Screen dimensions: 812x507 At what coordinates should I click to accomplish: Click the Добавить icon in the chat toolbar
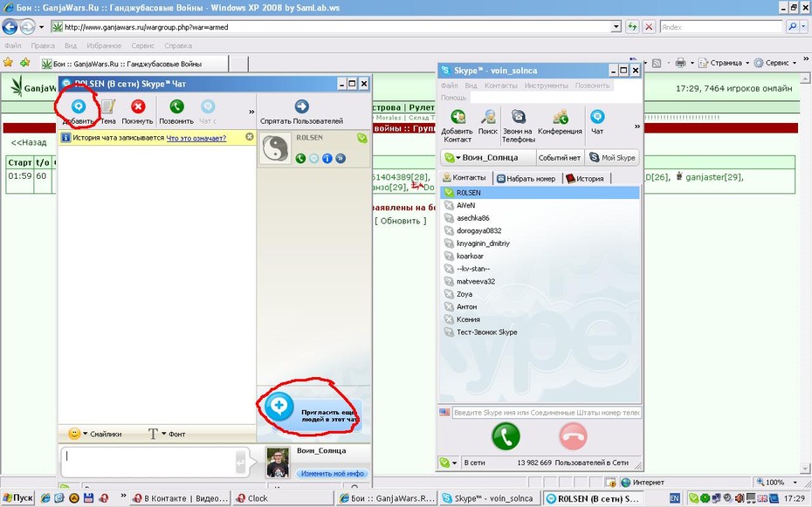79,106
